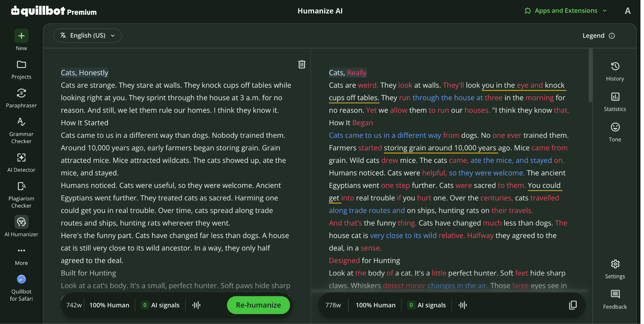This screenshot has width=644, height=324.
Task: Go to Plagiarism Checker
Action: [21, 195]
